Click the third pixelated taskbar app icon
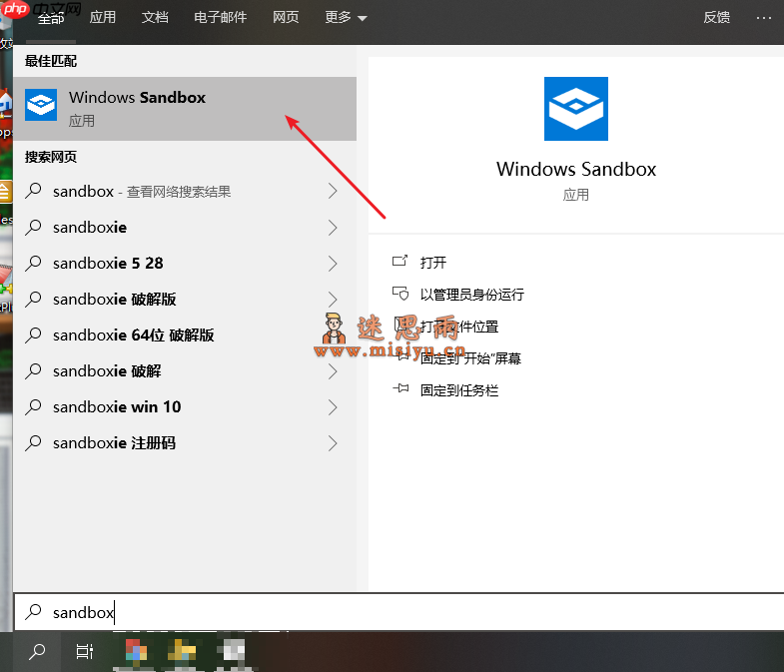This screenshot has height=672, width=784. [x=231, y=651]
